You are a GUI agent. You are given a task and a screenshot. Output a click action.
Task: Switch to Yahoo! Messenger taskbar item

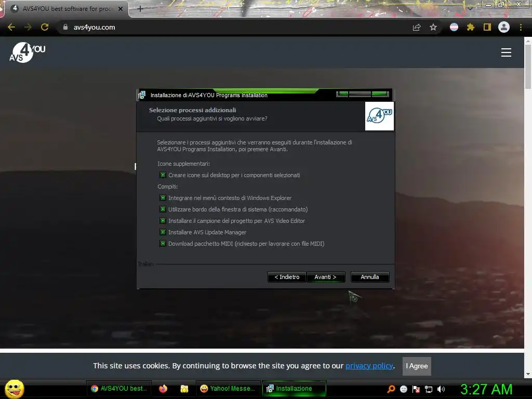tap(228, 389)
